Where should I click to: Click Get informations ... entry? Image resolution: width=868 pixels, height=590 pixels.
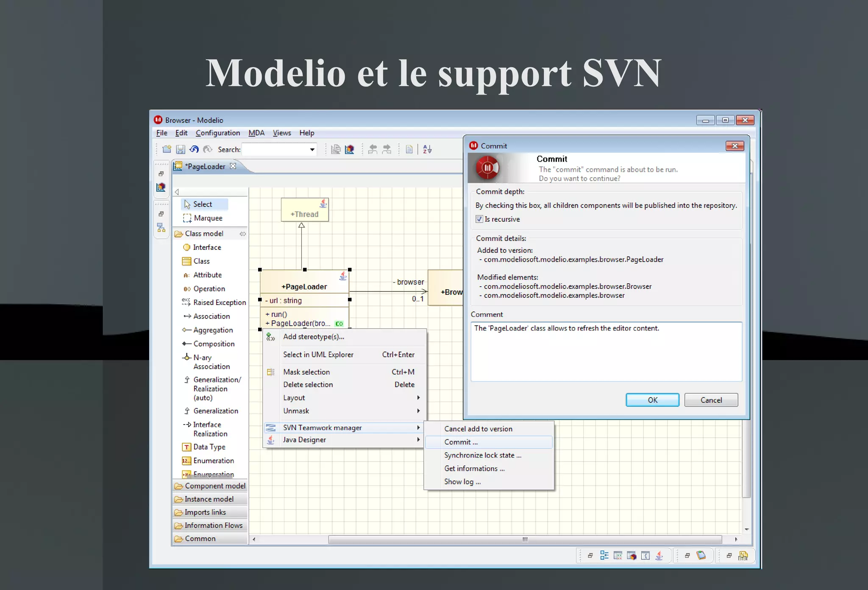[489, 469]
